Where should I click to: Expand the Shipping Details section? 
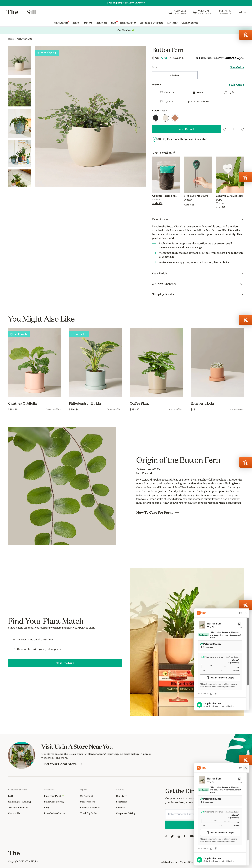[198, 294]
